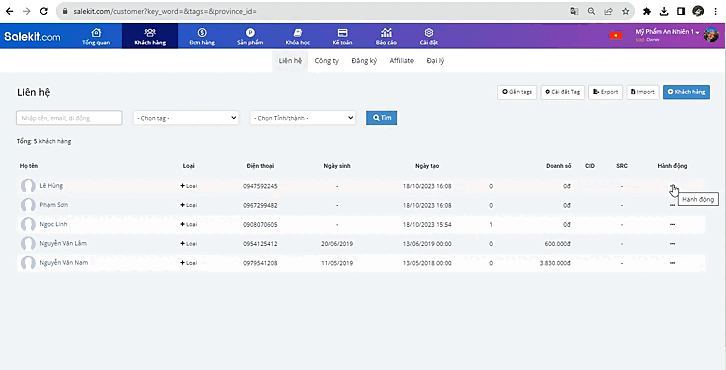
Task: Switch to Liên hệ tab
Action: pyautogui.click(x=290, y=61)
